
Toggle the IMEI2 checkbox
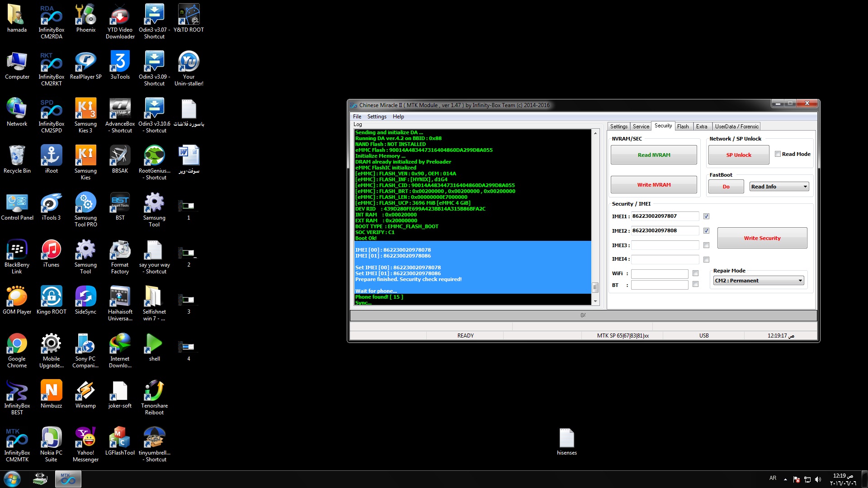[x=707, y=231]
